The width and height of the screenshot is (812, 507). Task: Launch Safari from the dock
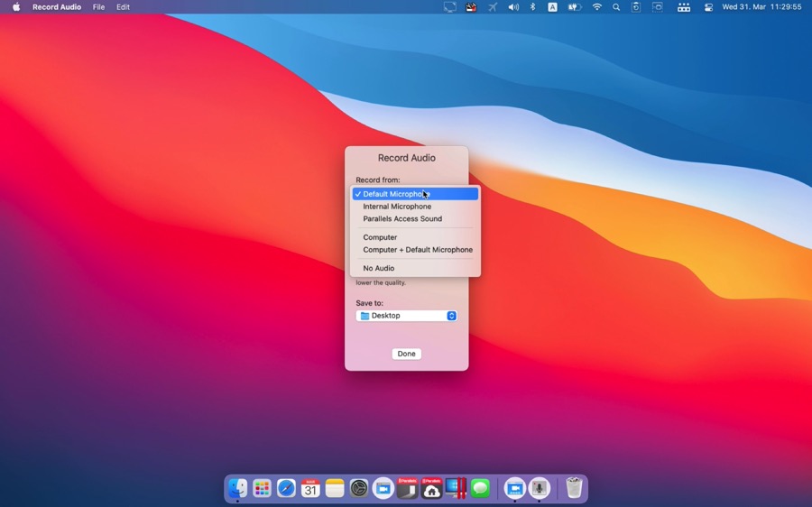286,488
